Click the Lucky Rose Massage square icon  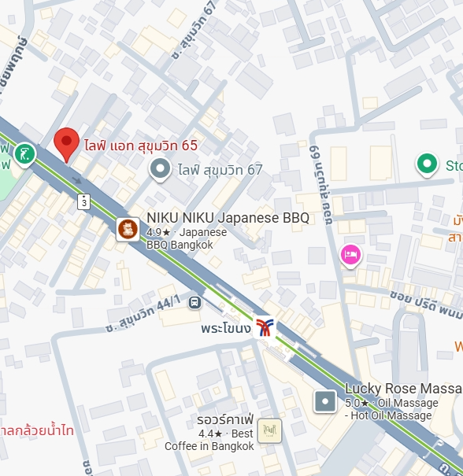325,401
